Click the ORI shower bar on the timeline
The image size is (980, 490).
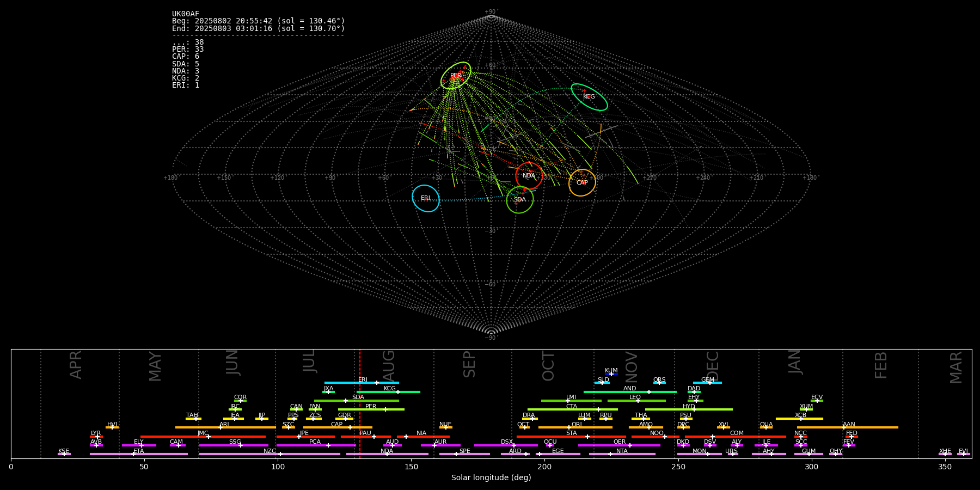click(x=575, y=427)
